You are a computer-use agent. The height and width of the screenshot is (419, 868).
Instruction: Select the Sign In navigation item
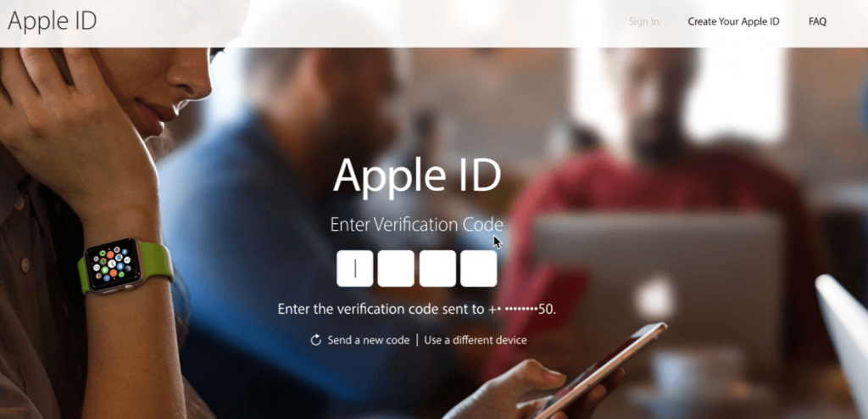[x=644, y=21]
